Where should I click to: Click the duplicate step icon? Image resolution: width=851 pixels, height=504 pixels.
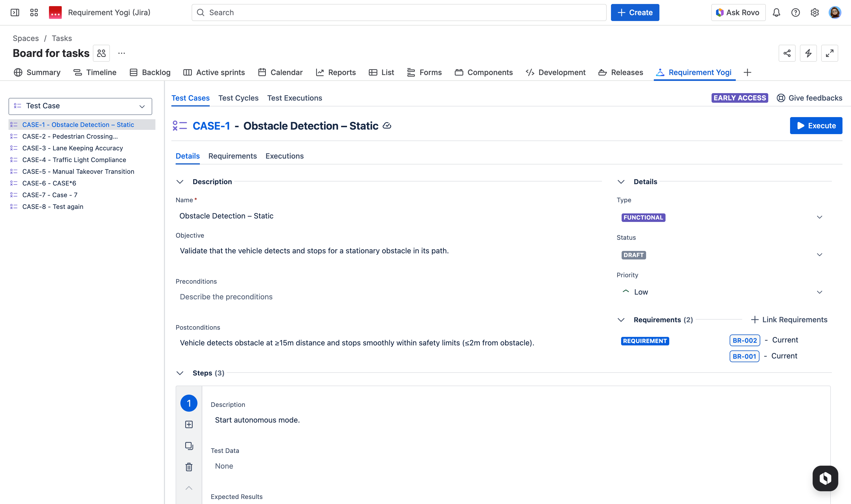tap(189, 446)
